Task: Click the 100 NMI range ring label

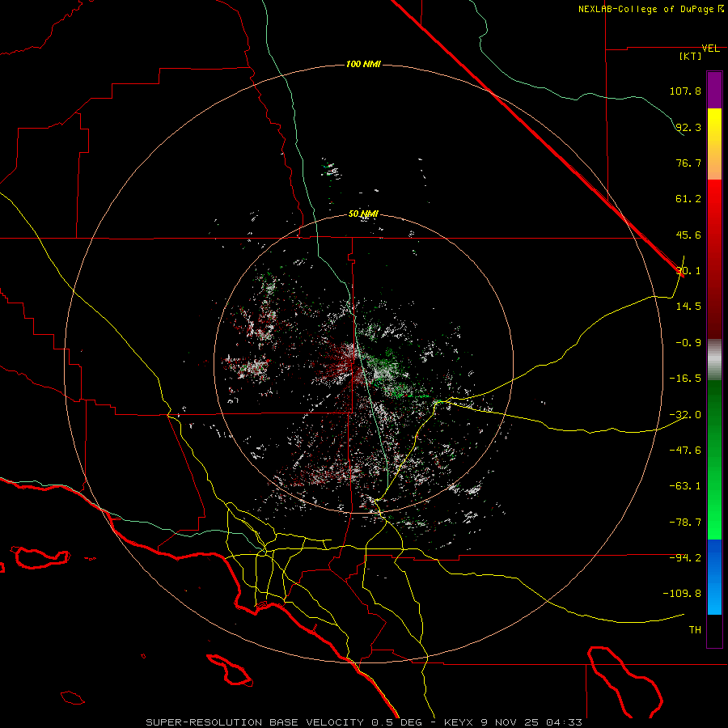Action: click(x=363, y=64)
